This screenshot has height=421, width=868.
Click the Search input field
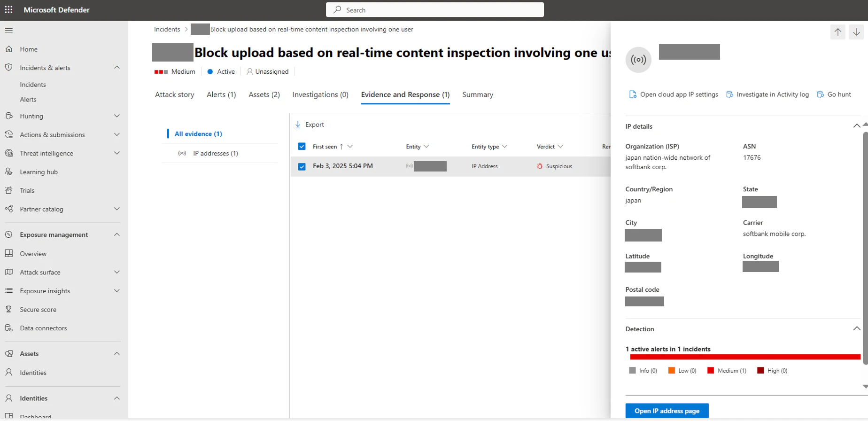435,10
